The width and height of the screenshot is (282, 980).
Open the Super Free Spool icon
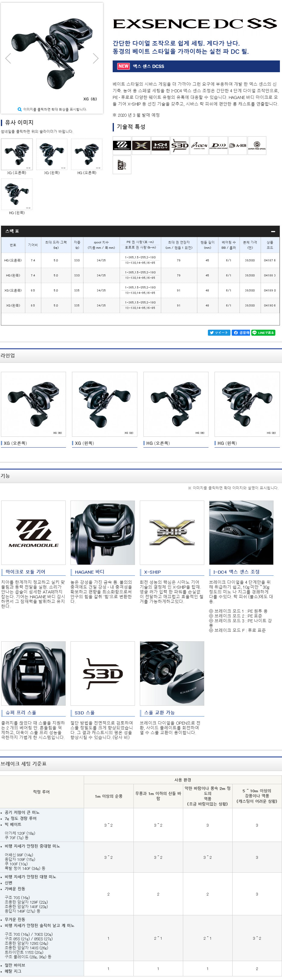[x=257, y=145]
